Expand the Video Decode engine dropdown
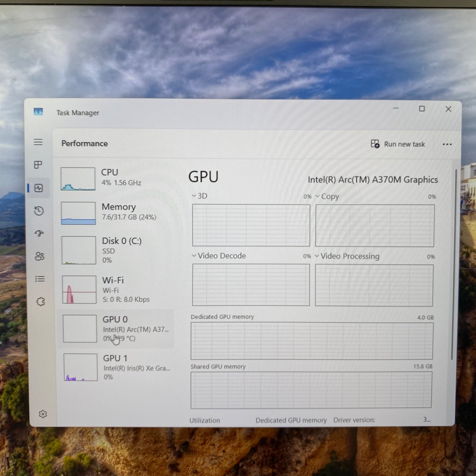The height and width of the screenshot is (476, 476). pyautogui.click(x=219, y=256)
